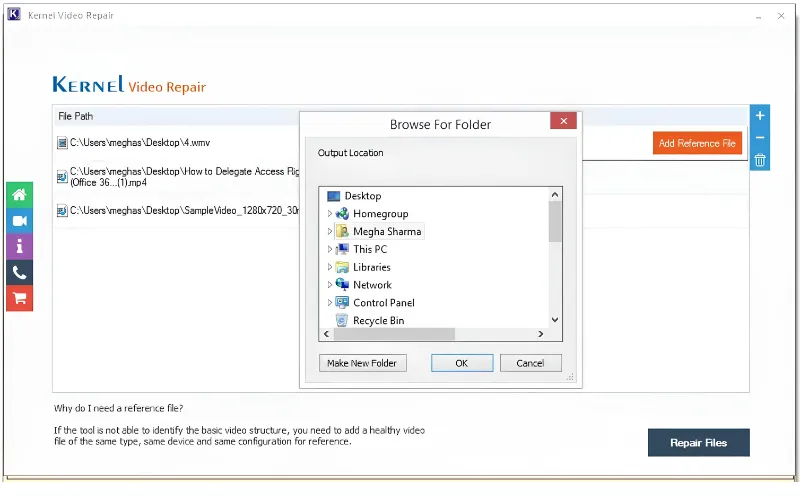800x500 pixels.
Task: Click Make New Folder button
Action: [362, 363]
